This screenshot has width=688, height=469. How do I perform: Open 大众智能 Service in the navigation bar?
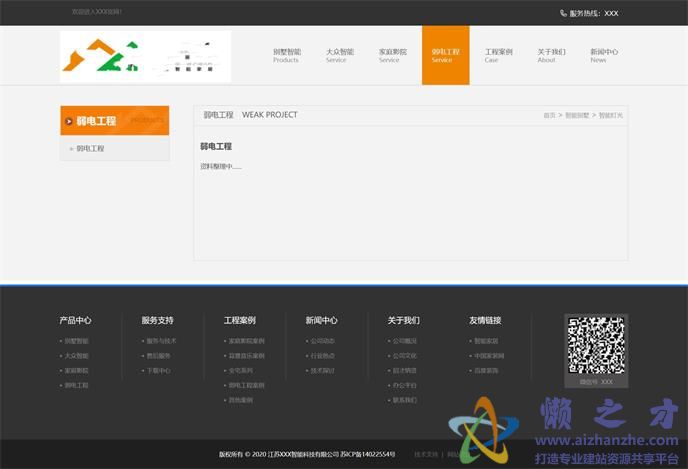(340, 55)
